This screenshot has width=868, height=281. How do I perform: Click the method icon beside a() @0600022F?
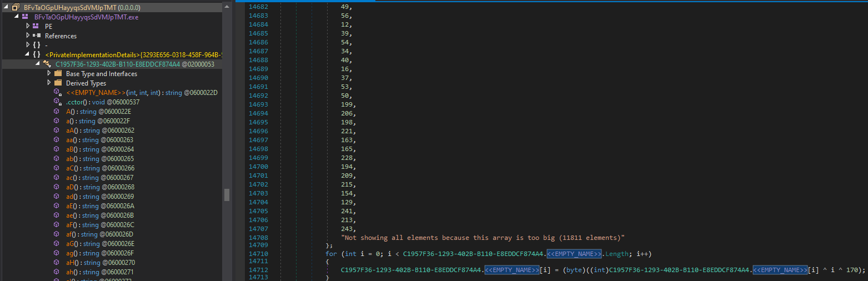click(x=57, y=121)
